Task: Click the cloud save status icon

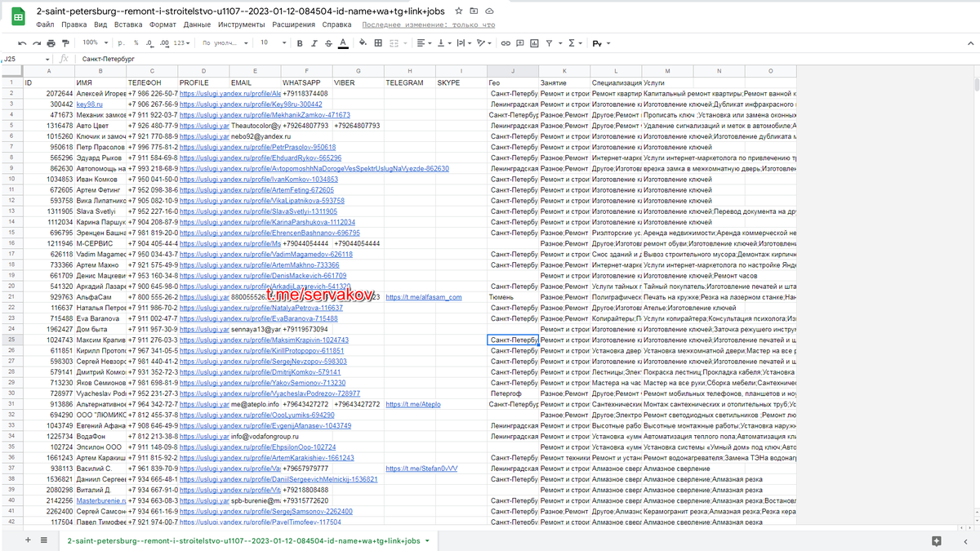Action: pos(488,11)
